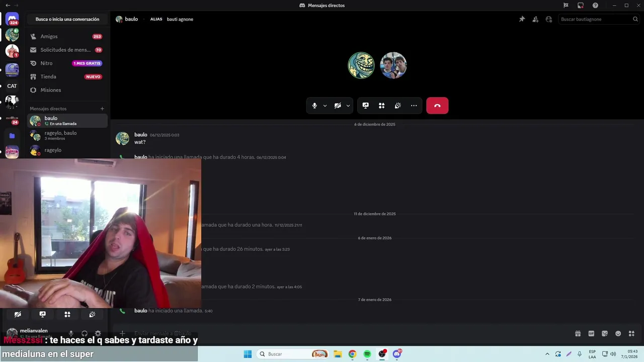Select baulo direct message

[67, 121]
